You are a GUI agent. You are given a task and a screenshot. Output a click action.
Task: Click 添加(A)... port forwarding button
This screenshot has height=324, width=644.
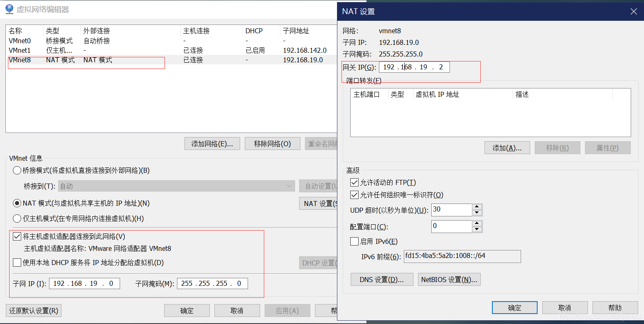507,148
